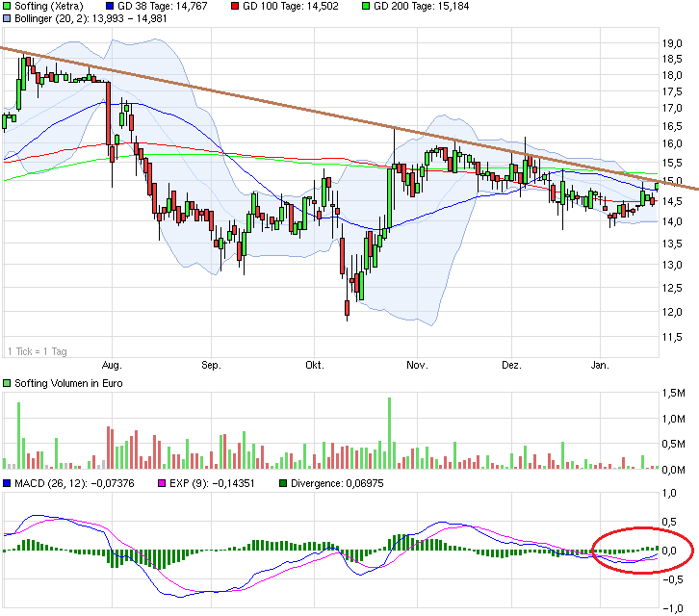The image size is (699, 616).
Task: Click the 19,0 price axis value
Action: (672, 43)
